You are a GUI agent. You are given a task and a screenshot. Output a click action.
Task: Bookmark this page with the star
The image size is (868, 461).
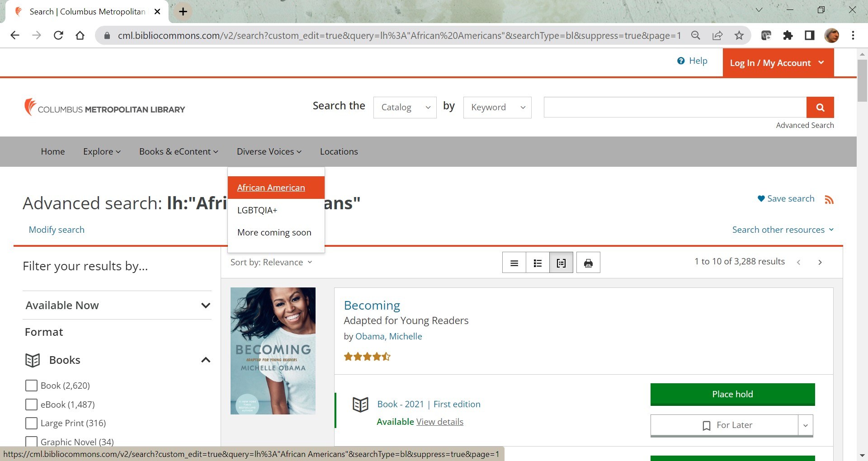point(739,35)
